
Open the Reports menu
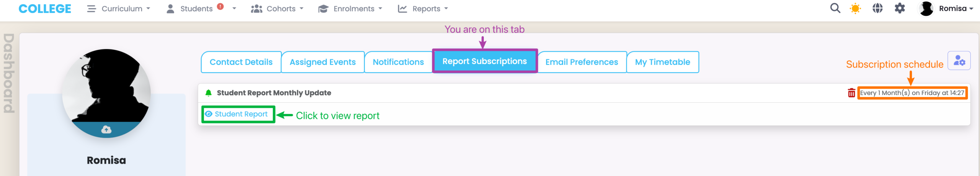click(x=423, y=9)
